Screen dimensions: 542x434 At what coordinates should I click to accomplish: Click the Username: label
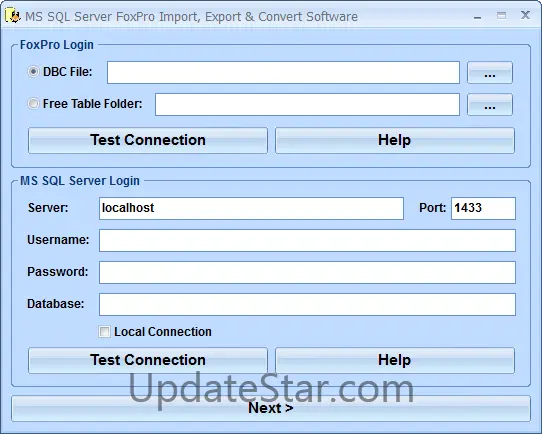click(x=58, y=240)
